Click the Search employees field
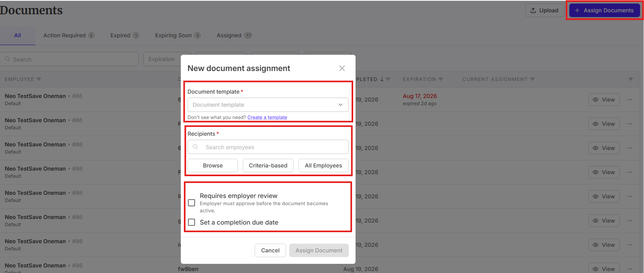The image size is (644, 273). 268,147
